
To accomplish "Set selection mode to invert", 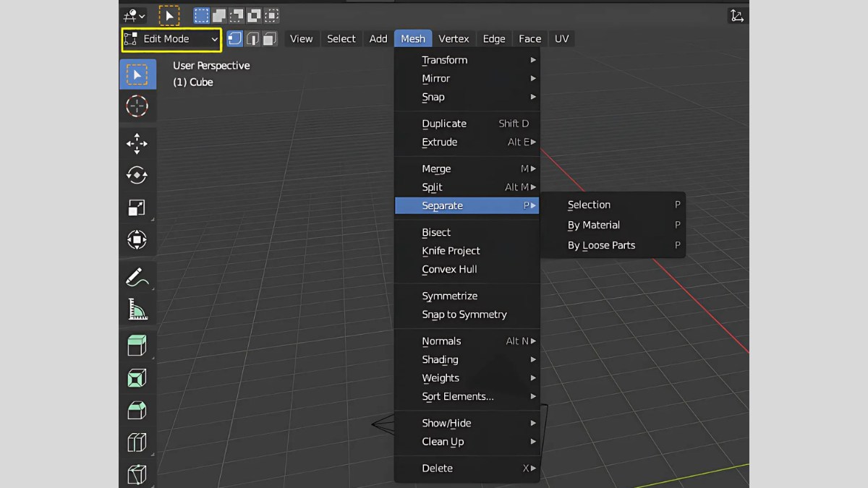I will pos(254,15).
